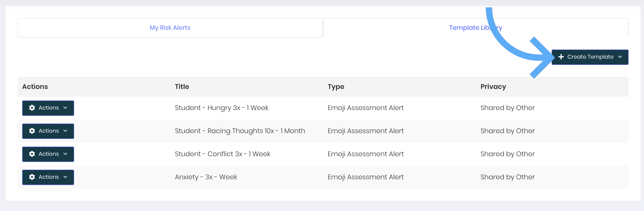The height and width of the screenshot is (211, 644).
Task: Click the gear icon in the Hungry 3x row
Action: (32, 108)
